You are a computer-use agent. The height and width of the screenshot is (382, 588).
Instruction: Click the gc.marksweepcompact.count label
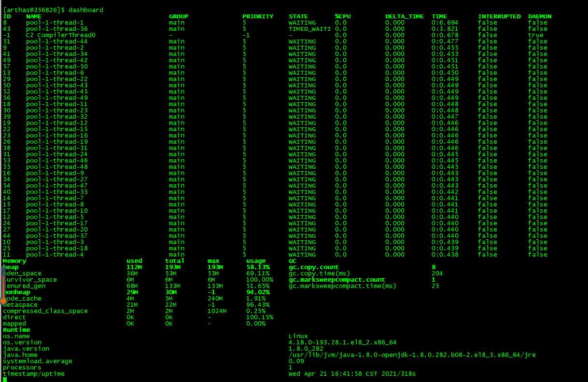[337, 280]
